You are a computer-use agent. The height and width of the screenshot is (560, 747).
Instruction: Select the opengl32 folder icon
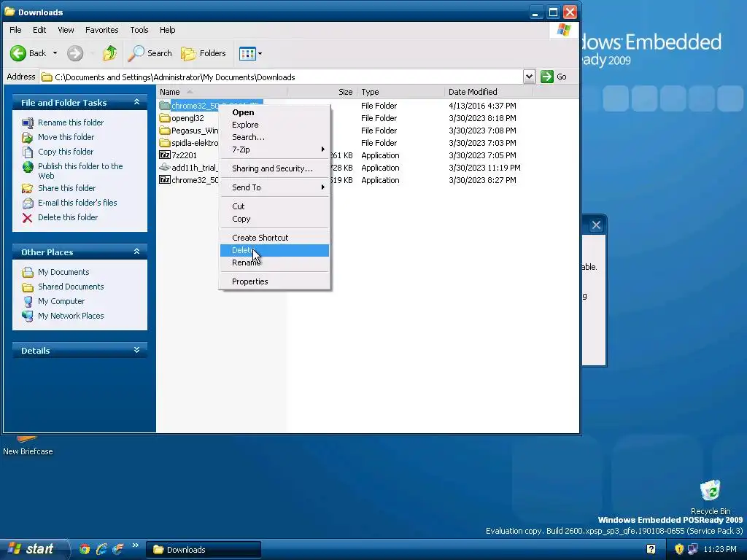point(165,118)
